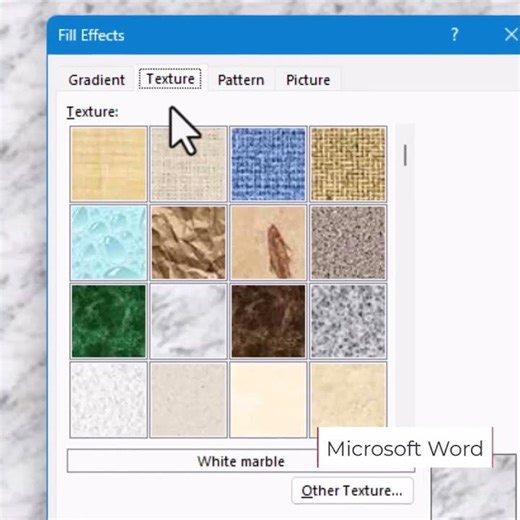Choose the Papyrus yellow texture swatch
This screenshot has height=520, width=520.
(x=109, y=164)
